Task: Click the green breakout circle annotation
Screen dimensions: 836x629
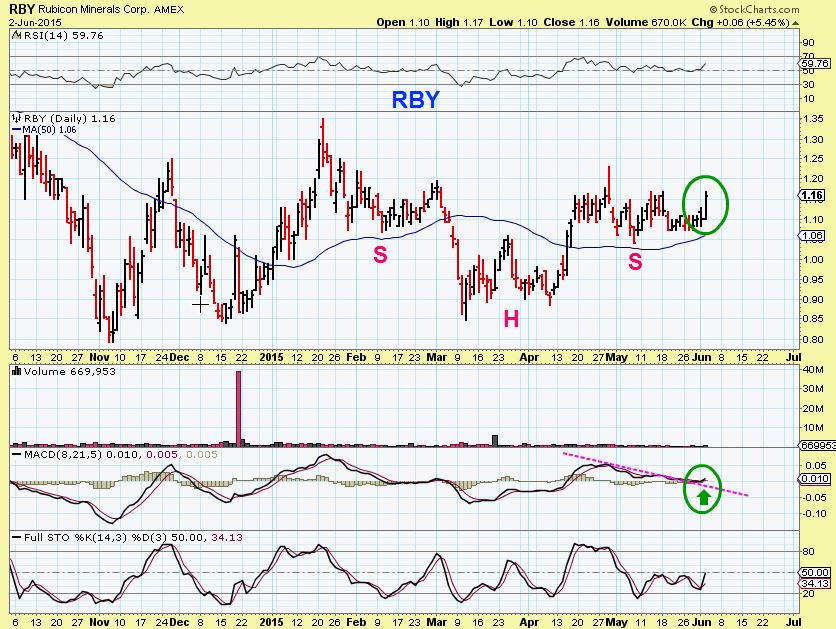Action: point(706,205)
